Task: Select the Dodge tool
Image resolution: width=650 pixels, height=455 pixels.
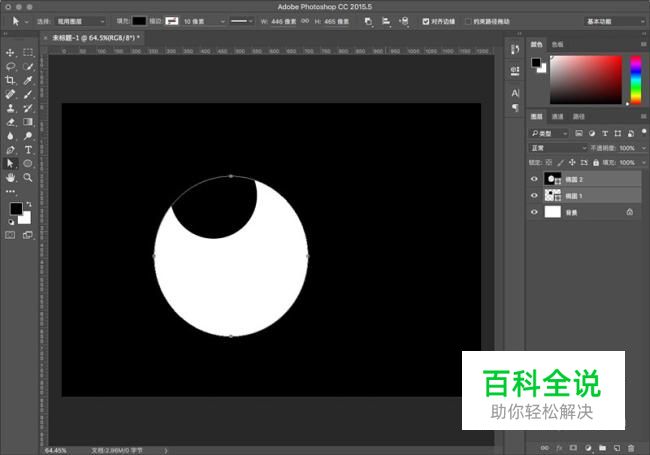Action: (28, 136)
